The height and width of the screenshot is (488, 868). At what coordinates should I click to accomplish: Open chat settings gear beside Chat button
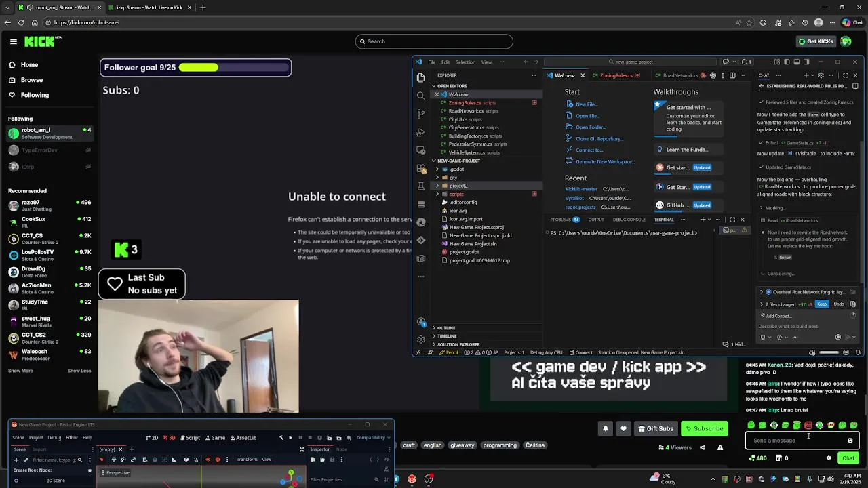pos(828,458)
